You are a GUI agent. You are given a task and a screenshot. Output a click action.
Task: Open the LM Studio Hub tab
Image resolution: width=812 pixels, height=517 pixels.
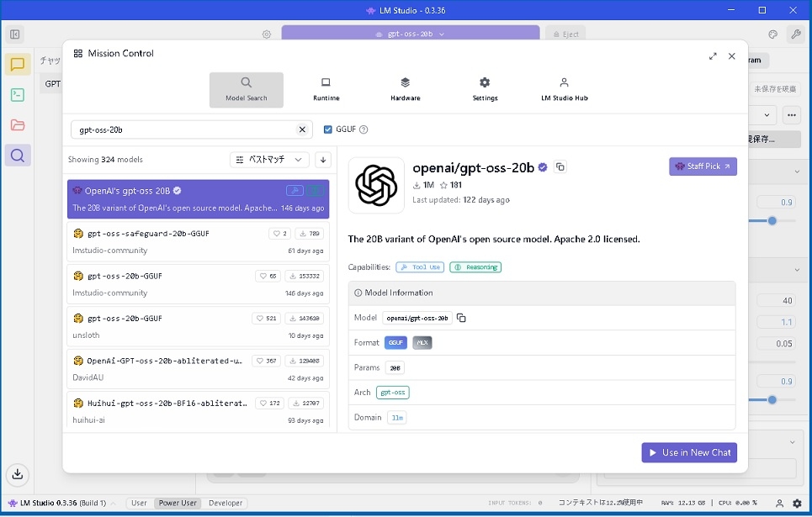click(x=564, y=89)
